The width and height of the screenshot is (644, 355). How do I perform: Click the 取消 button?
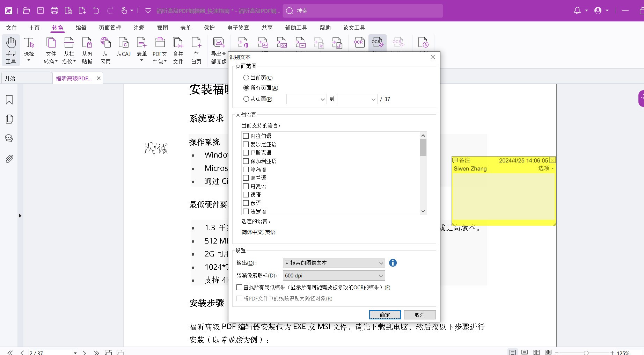tap(419, 315)
